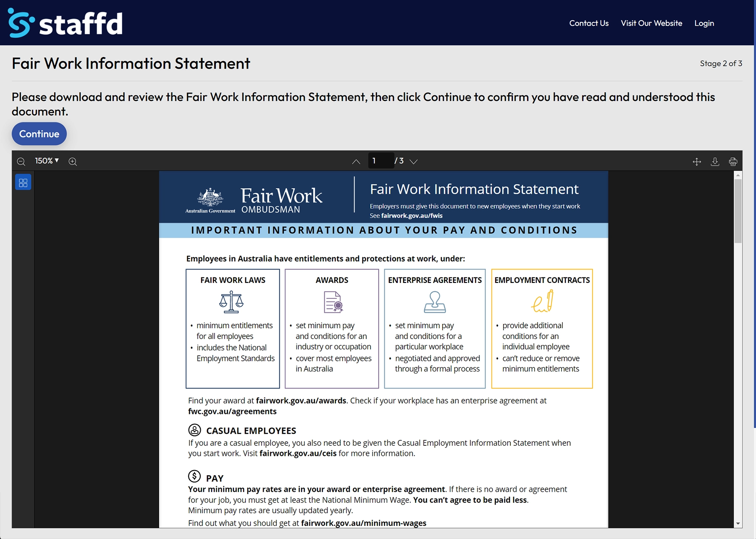Click the EMPLOYMENT CONTRACTS heading
The image size is (756, 539).
click(542, 280)
